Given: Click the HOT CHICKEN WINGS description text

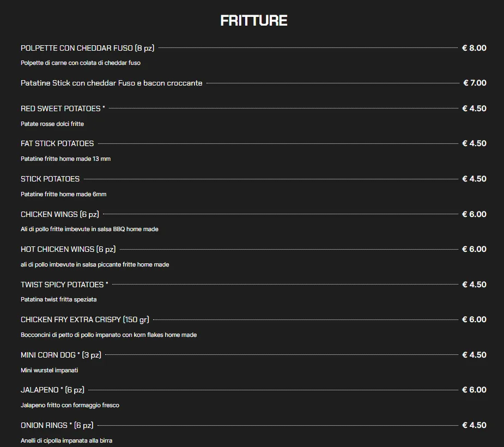Looking at the screenshot, I should pos(95,264).
